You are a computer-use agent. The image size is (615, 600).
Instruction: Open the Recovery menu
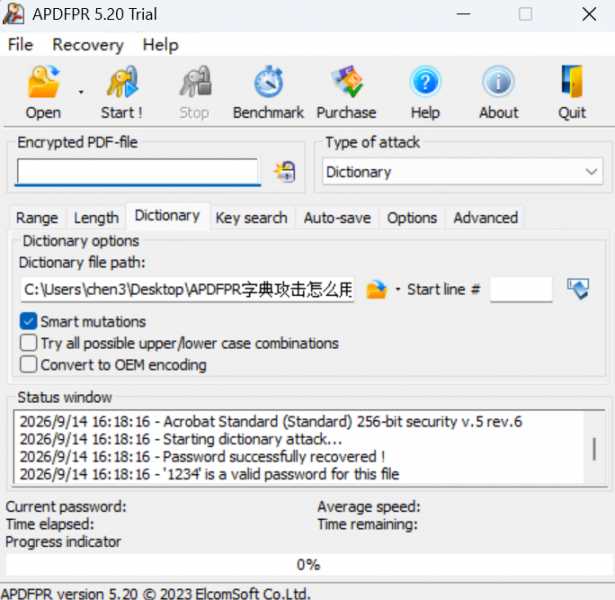88,45
